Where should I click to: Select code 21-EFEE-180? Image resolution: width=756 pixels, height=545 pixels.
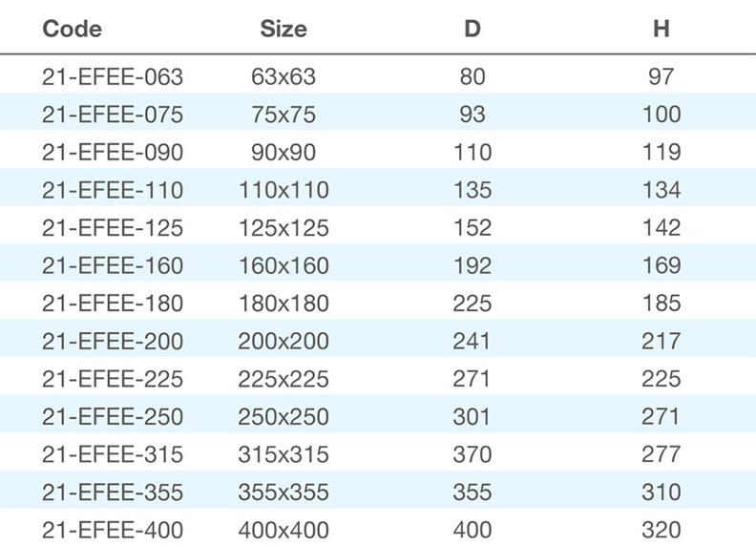coord(113,304)
